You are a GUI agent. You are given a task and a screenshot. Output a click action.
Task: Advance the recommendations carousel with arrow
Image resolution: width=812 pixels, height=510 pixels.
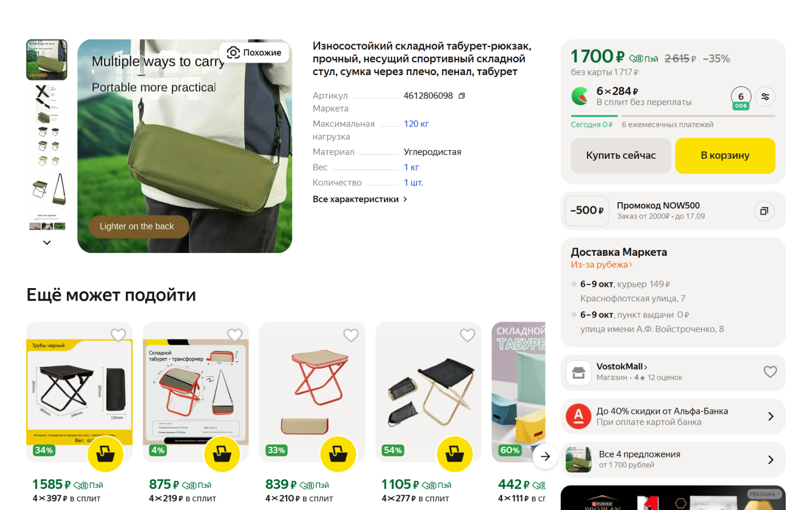coord(545,457)
